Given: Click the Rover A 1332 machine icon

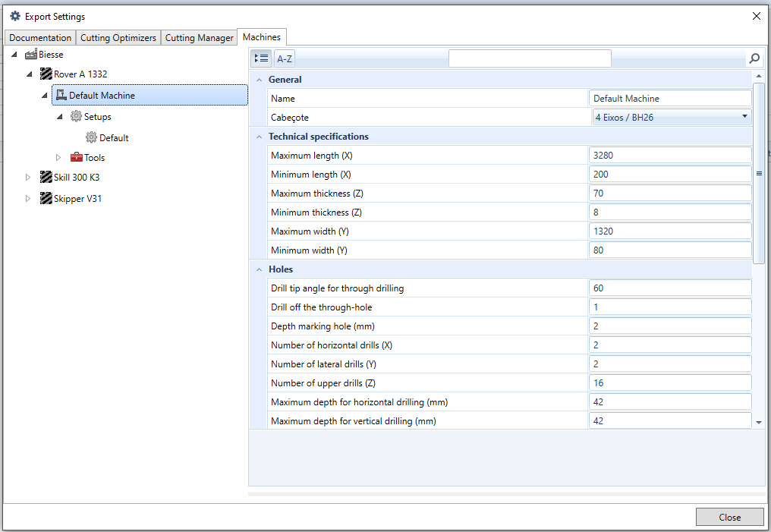Looking at the screenshot, I should [x=46, y=74].
